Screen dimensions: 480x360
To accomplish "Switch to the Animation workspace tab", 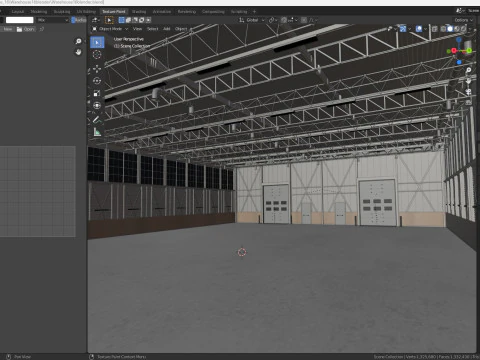I will (162, 12).
